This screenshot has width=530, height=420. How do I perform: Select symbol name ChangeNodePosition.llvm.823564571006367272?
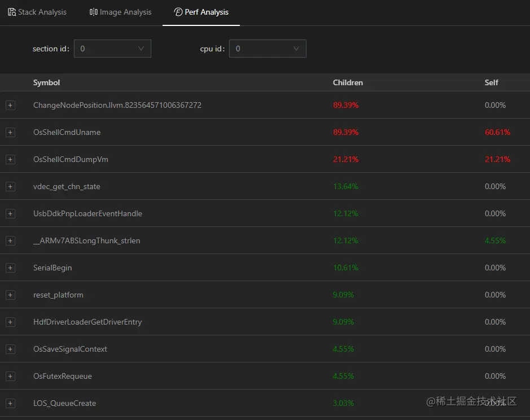click(x=117, y=105)
